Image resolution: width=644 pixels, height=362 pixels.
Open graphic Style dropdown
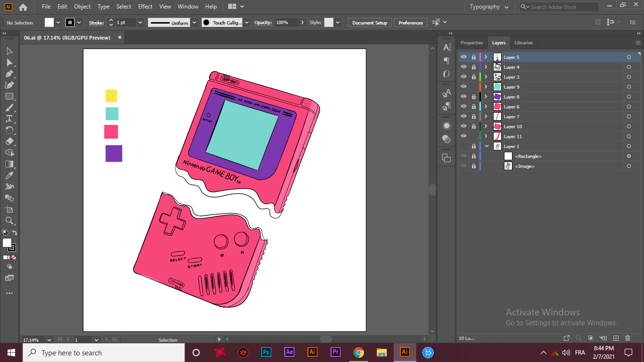(x=338, y=23)
